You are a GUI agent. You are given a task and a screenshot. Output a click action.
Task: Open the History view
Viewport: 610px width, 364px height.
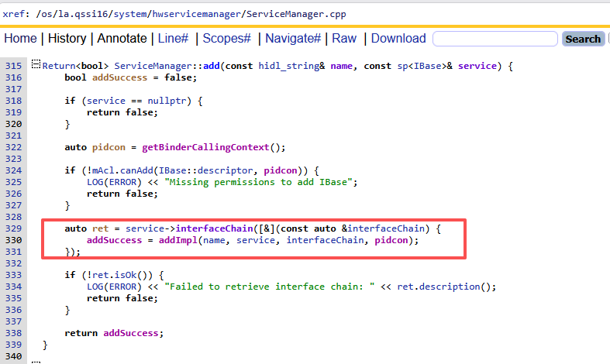pos(67,39)
